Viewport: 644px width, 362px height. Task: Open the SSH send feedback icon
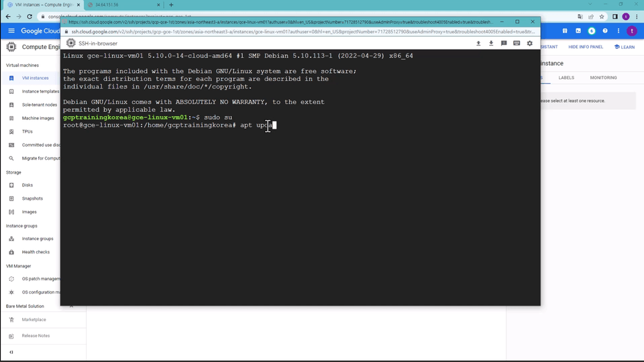click(x=504, y=43)
